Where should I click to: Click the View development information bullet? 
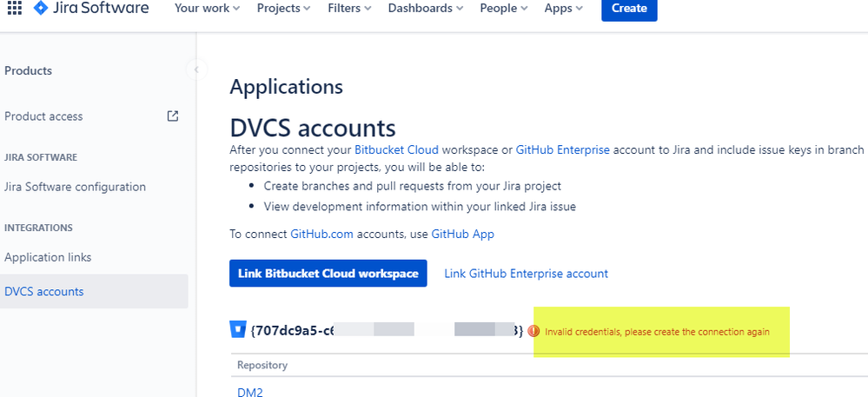tap(420, 207)
